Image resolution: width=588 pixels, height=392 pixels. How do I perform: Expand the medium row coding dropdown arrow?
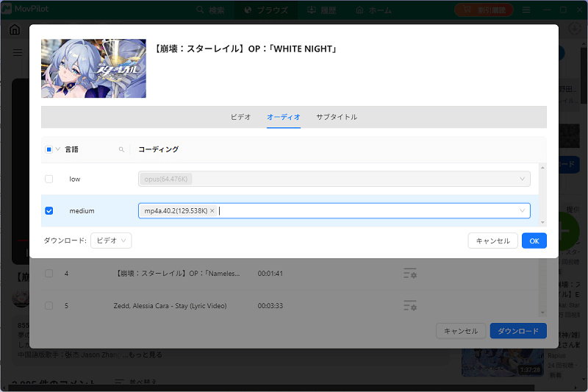[x=522, y=211]
